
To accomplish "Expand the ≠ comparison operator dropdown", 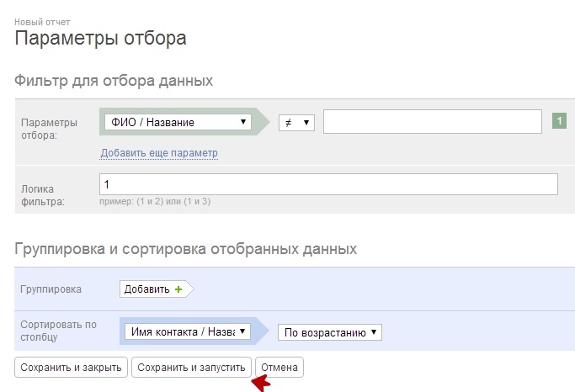I will pyautogui.click(x=296, y=123).
